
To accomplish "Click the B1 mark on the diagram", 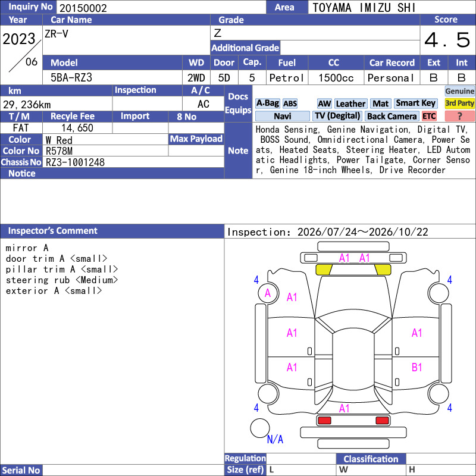I will [417, 368].
